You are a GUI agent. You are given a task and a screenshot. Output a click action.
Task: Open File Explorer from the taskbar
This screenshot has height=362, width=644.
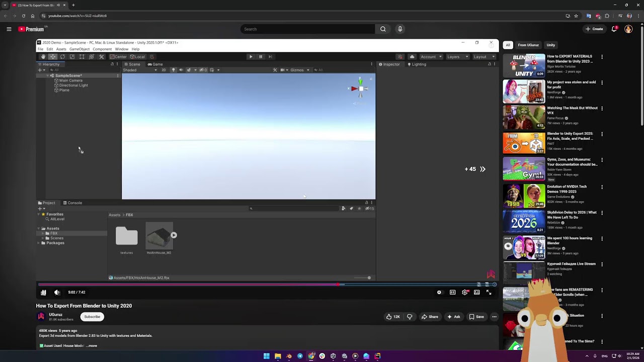pyautogui.click(x=278, y=356)
